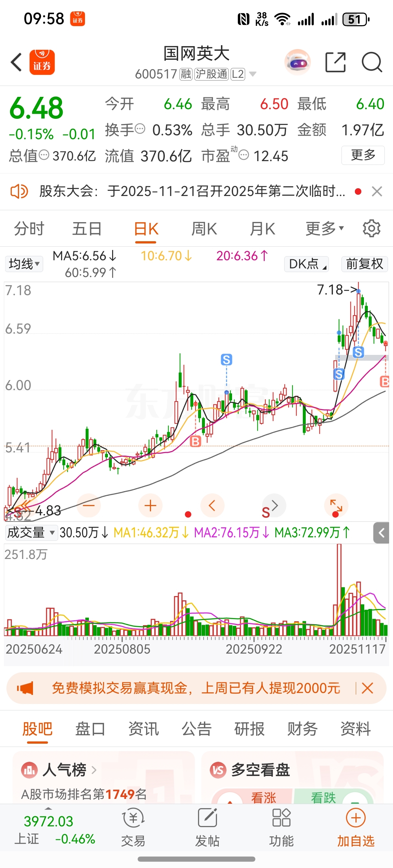This screenshot has height=868, width=393.
Task: Expand chart to fullscreen
Action: 336,505
